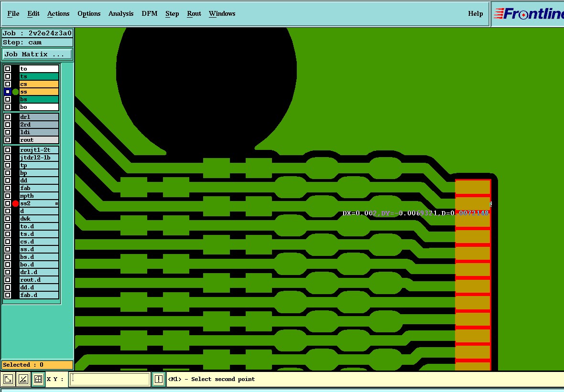Toggle the checkbox for layer to

click(x=8, y=69)
